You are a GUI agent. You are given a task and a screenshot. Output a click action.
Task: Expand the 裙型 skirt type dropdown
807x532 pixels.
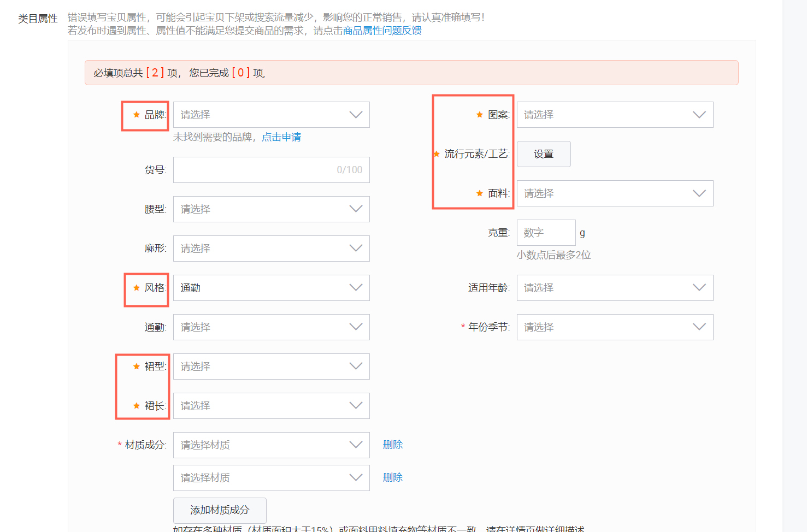271,367
